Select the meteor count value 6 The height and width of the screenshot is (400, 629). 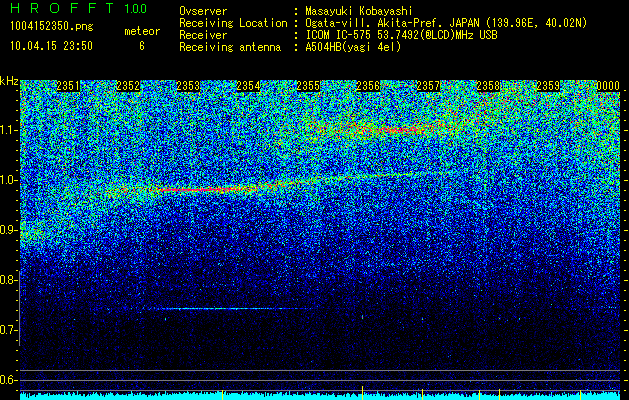(x=142, y=46)
